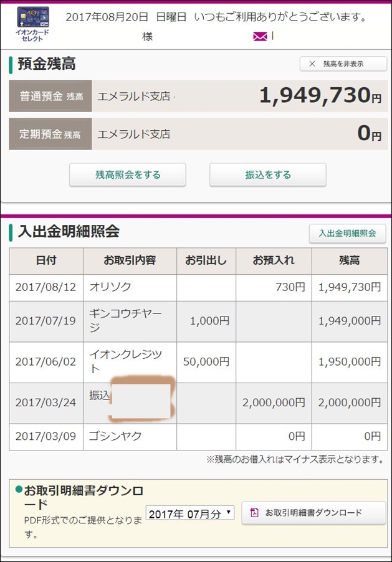This screenshot has width=392, height=562.
Task: Hide balance with 残高を非表示 button
Action: click(x=343, y=64)
